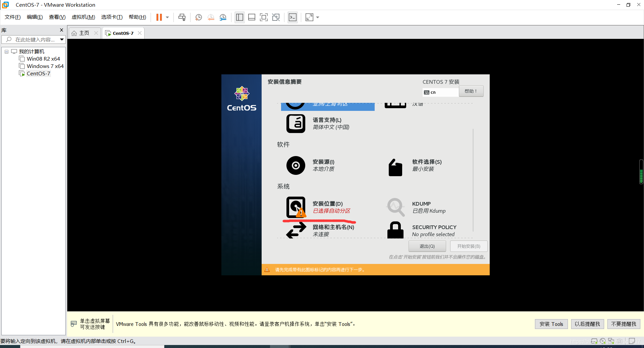Toggle the thumbnail bar view
The height and width of the screenshot is (348, 644).
click(252, 17)
